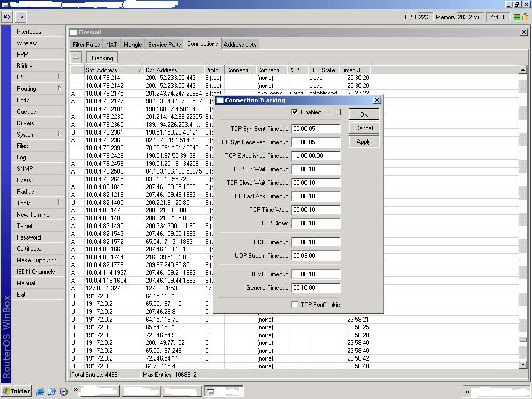
Task: Sort by Dst. Address column header
Action: pyautogui.click(x=174, y=70)
